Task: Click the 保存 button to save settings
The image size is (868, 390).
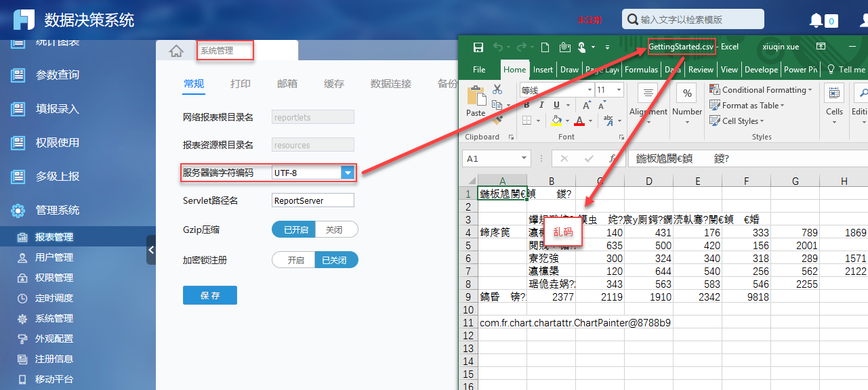Action: pyautogui.click(x=209, y=295)
